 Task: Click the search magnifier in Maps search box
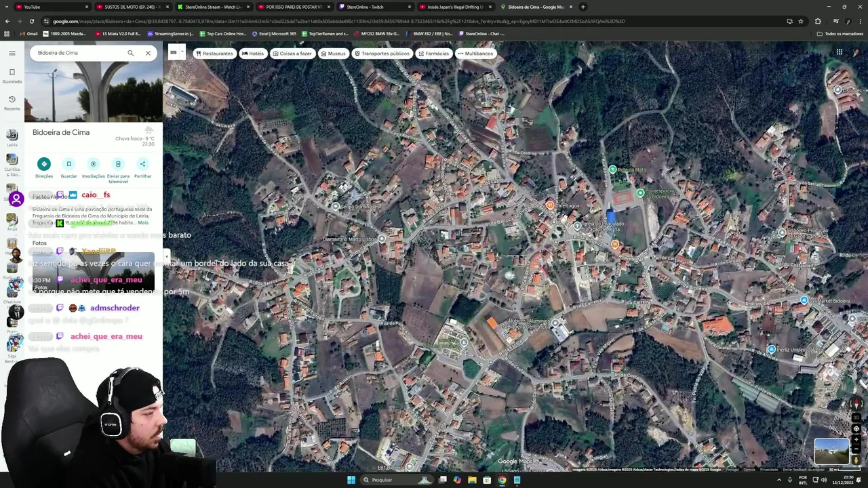click(131, 53)
